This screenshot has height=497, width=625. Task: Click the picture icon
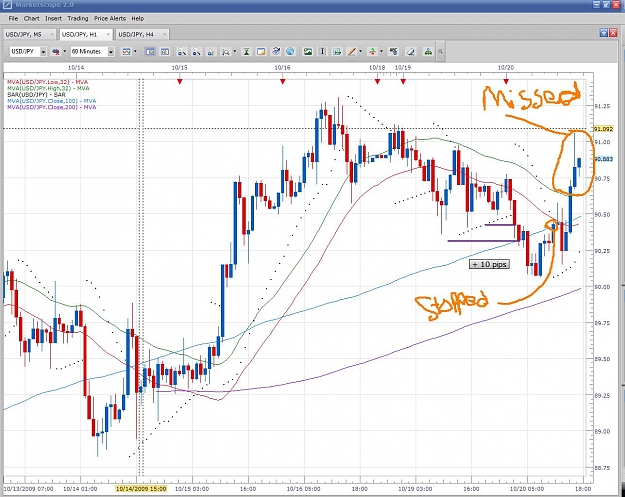click(308, 52)
